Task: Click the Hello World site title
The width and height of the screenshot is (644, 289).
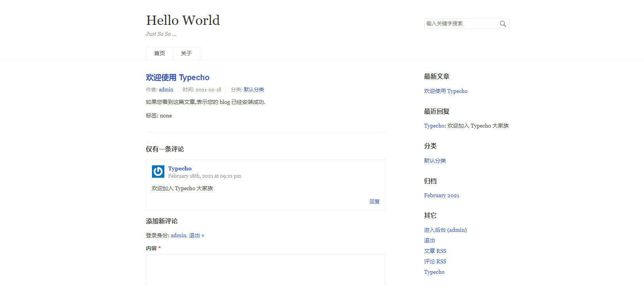Action: click(183, 20)
